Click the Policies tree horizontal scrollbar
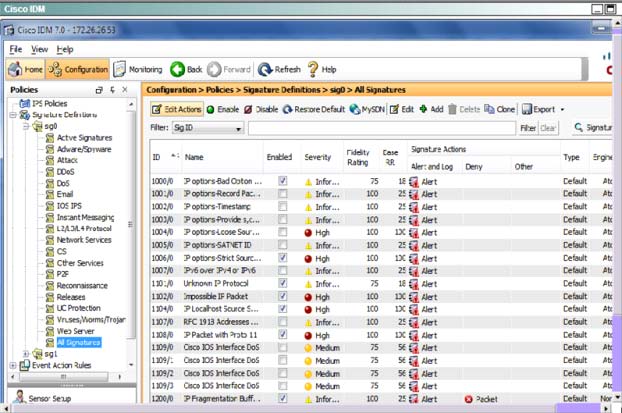This screenshot has height=413, width=622. coord(65,377)
